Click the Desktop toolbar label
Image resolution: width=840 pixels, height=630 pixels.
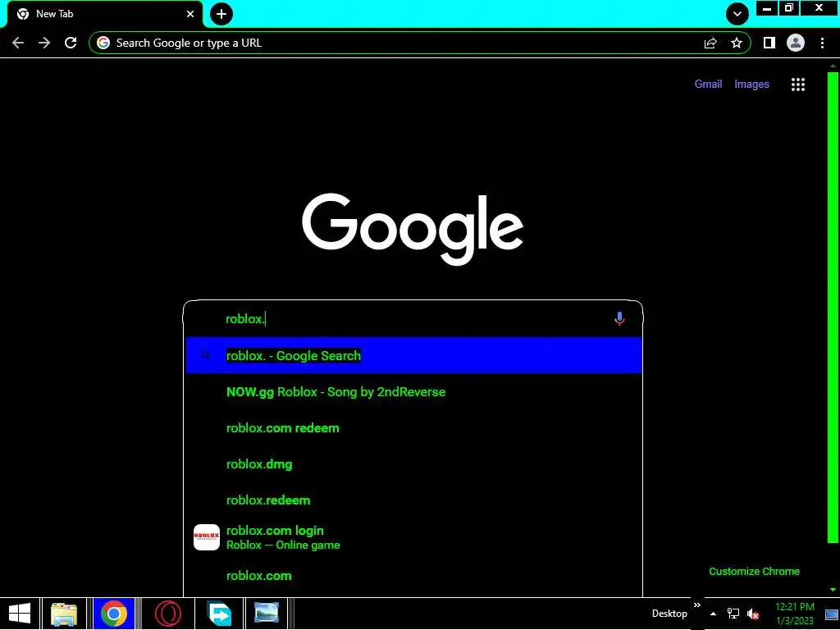pos(669,614)
